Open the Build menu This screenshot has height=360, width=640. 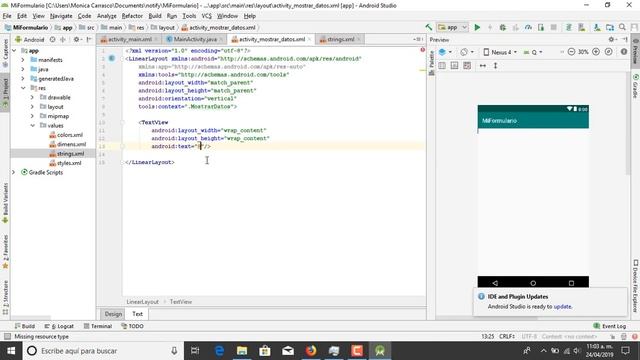pos(155,16)
